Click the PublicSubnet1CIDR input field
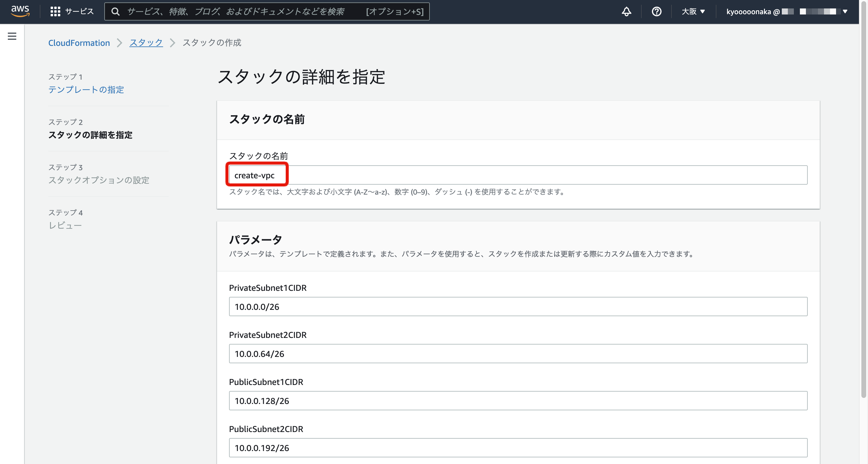The width and height of the screenshot is (868, 464). (x=518, y=401)
